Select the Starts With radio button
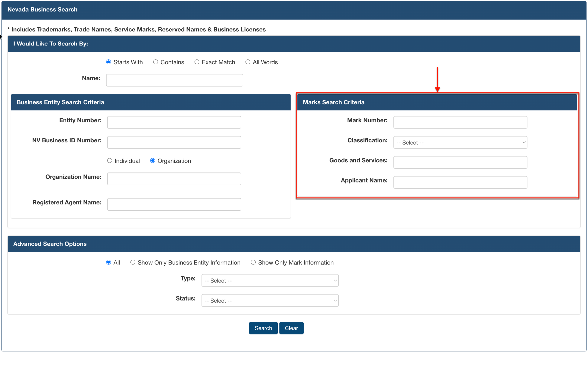The image size is (588, 371). pos(109,62)
